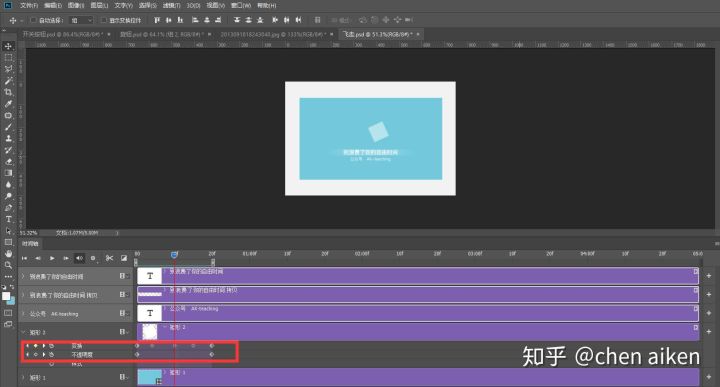Toggle the auto-select checkbox

pyautogui.click(x=33, y=20)
